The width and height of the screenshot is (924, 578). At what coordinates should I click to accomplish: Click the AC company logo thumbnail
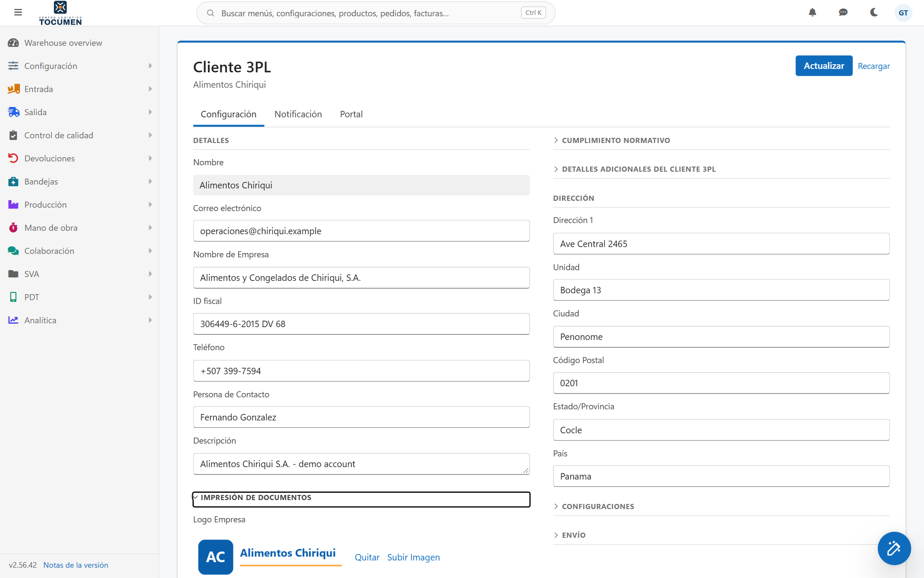pyautogui.click(x=216, y=557)
